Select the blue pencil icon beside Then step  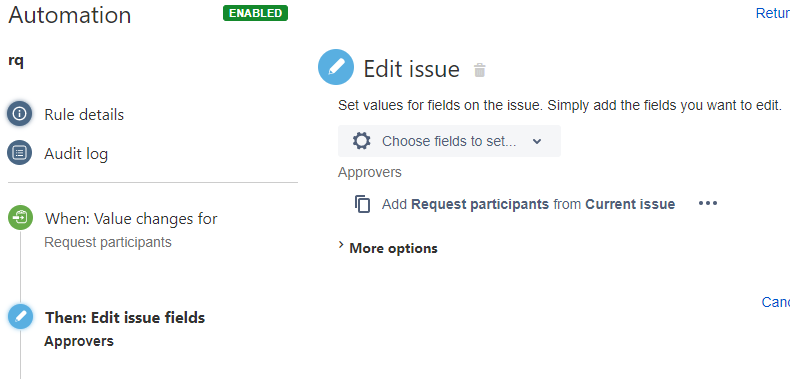[20, 317]
